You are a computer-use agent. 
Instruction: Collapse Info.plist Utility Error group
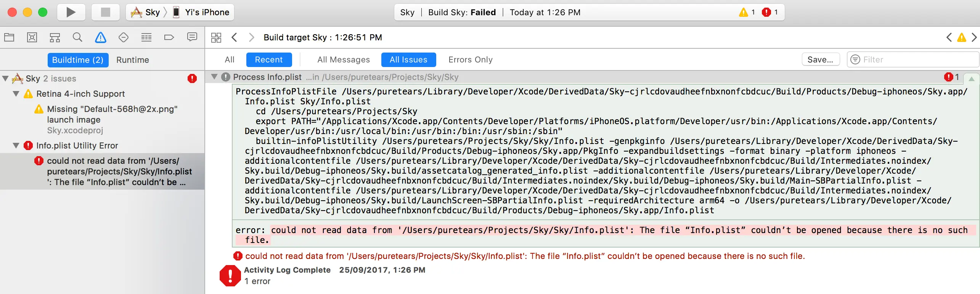coord(16,145)
